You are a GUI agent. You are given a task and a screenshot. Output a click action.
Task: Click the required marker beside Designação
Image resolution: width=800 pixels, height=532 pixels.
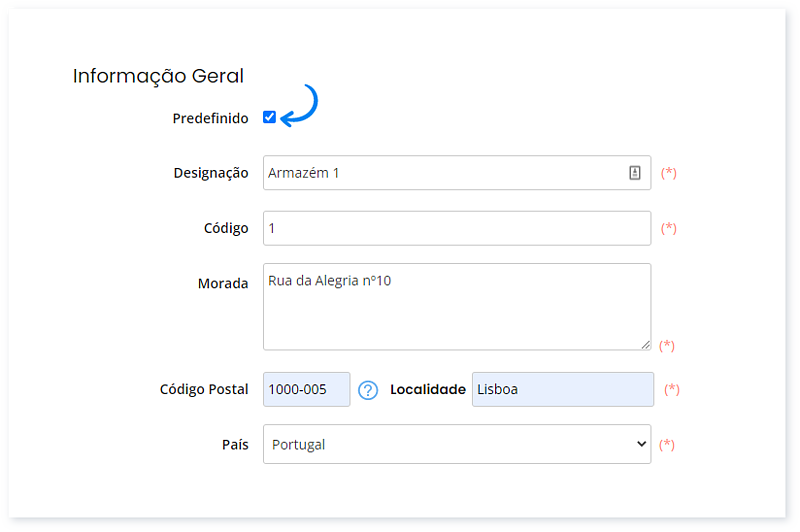(668, 173)
